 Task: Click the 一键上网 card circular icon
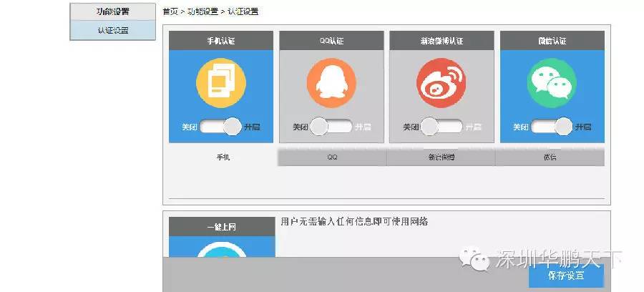coord(222,250)
